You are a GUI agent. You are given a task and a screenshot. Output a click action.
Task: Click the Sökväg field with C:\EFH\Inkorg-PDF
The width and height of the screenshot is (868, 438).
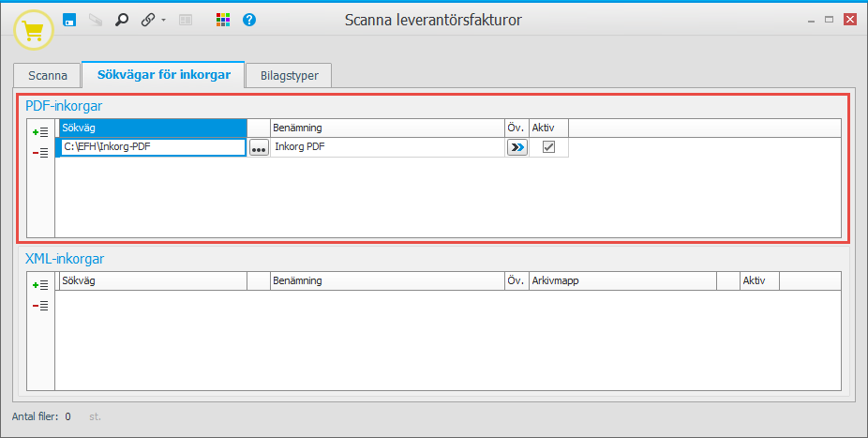point(152,147)
